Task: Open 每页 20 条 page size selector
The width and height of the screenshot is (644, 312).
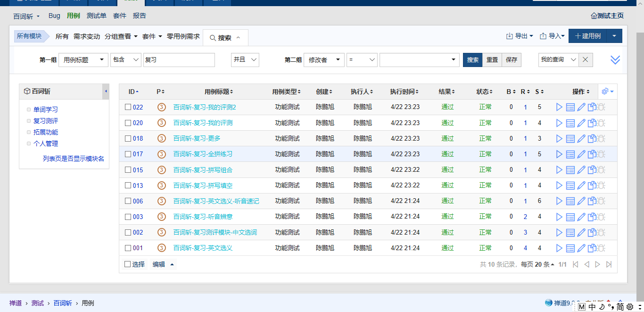Action: 537,264
